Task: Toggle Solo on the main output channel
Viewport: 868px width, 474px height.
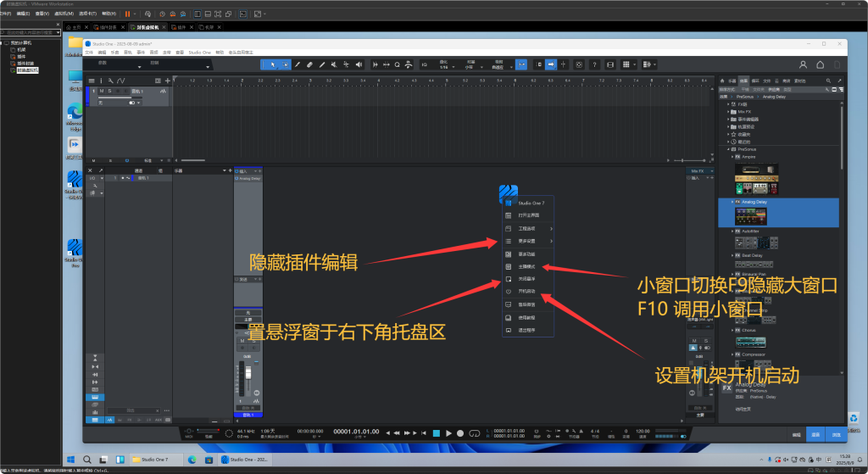Action: [x=706, y=341]
